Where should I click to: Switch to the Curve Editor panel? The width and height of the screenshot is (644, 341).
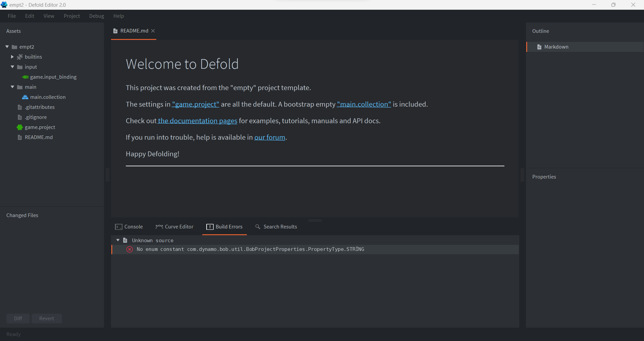178,227
